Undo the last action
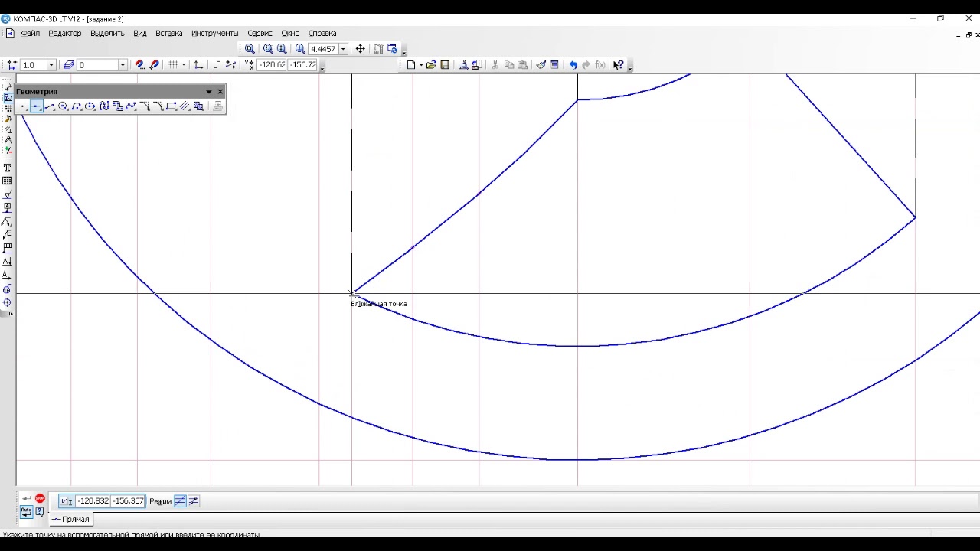 tap(573, 65)
